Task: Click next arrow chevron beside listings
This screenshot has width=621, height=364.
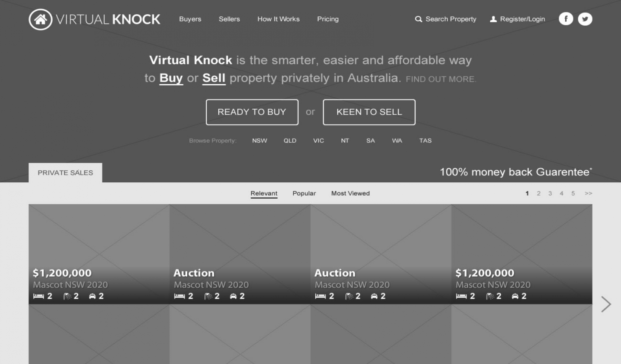Action: click(x=606, y=304)
